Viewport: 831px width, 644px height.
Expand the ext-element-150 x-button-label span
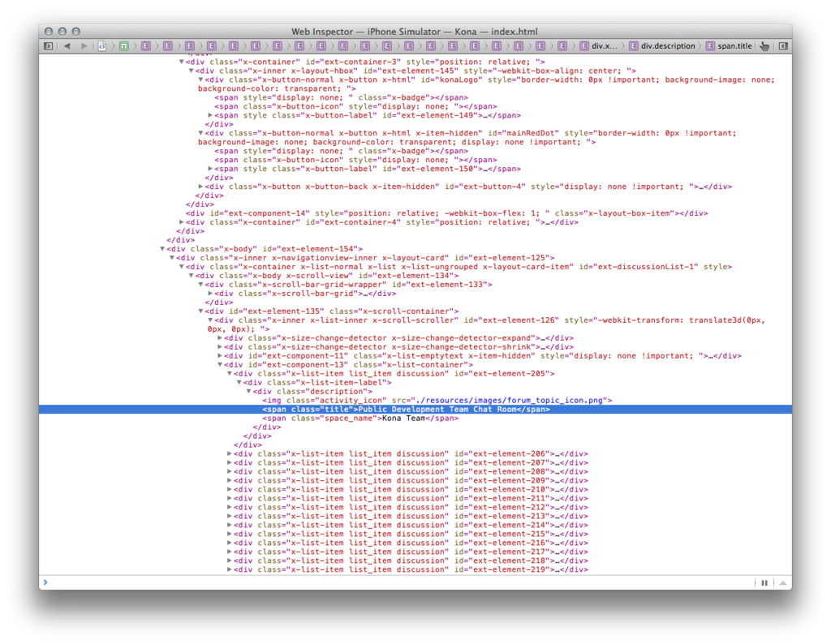[x=210, y=169]
